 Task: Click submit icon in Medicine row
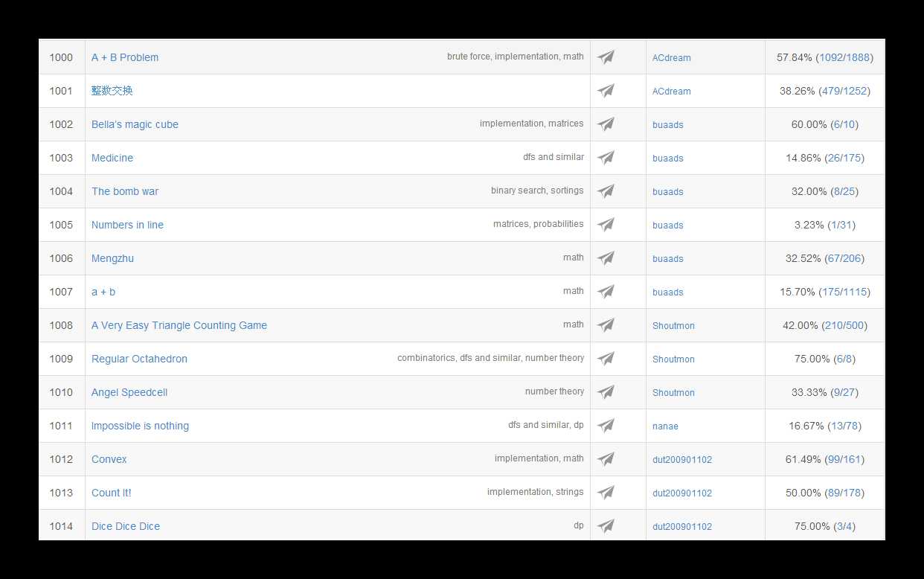[606, 158]
